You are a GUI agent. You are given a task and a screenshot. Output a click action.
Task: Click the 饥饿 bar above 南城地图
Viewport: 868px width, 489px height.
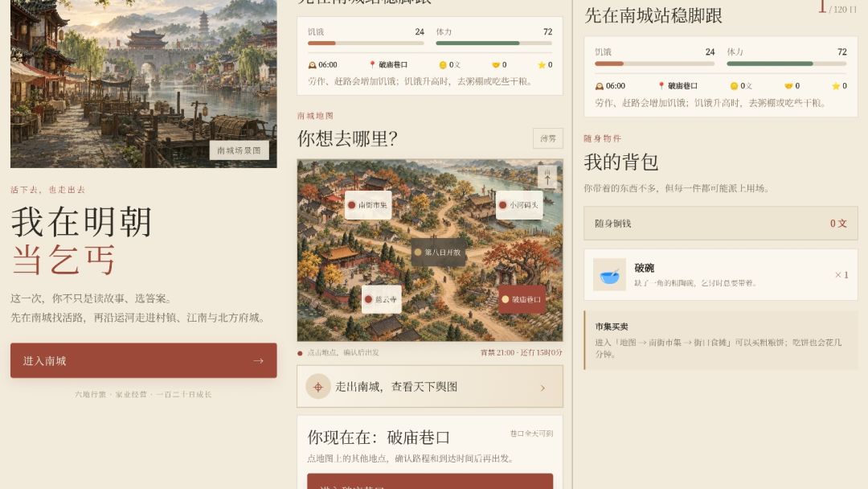366,43
